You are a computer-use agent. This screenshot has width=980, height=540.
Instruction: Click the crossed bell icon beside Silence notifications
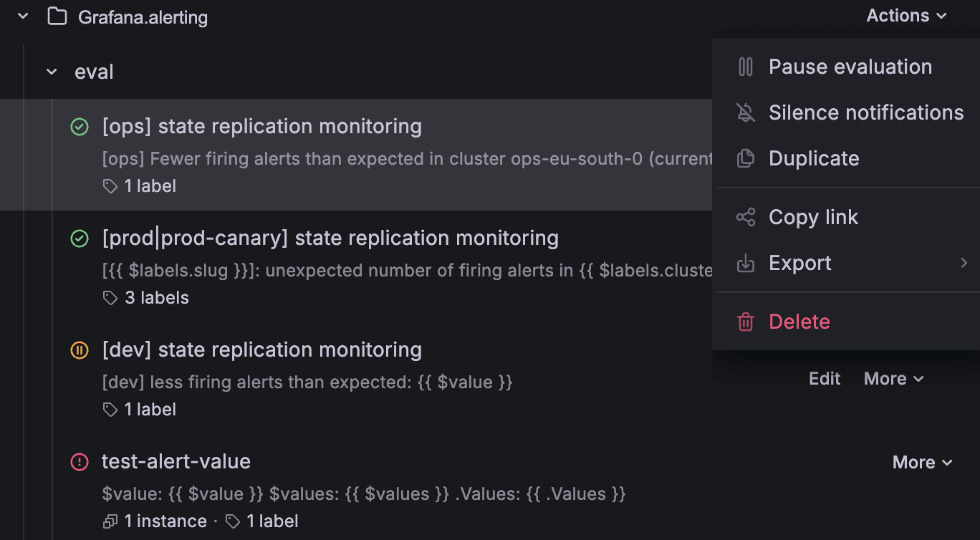pos(745,112)
